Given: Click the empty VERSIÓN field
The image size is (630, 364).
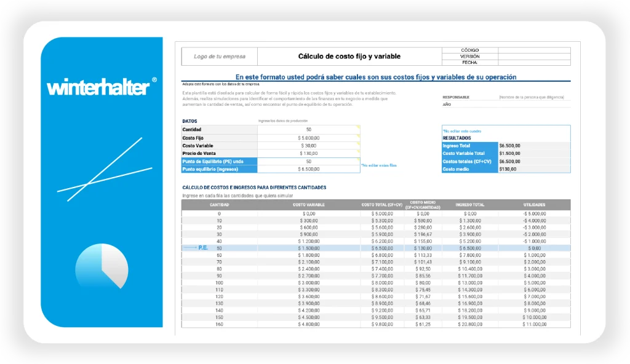Looking at the screenshot, I should pos(534,57).
